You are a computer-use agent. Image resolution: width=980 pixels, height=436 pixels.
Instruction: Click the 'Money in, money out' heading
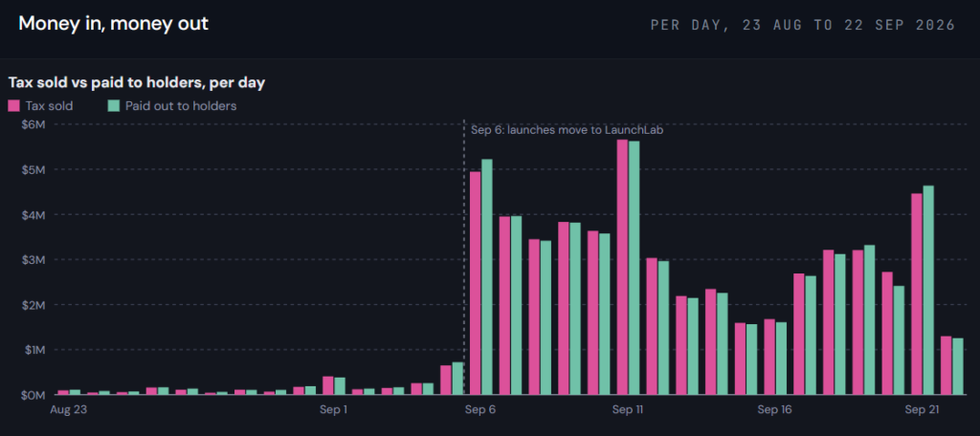tap(113, 24)
